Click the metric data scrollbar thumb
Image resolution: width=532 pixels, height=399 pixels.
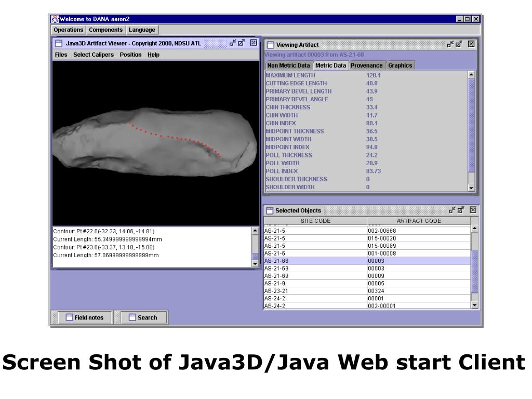click(x=471, y=125)
